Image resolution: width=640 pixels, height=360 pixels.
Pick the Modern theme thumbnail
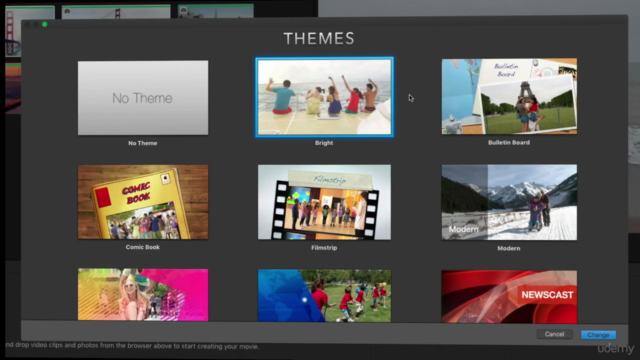click(x=509, y=202)
